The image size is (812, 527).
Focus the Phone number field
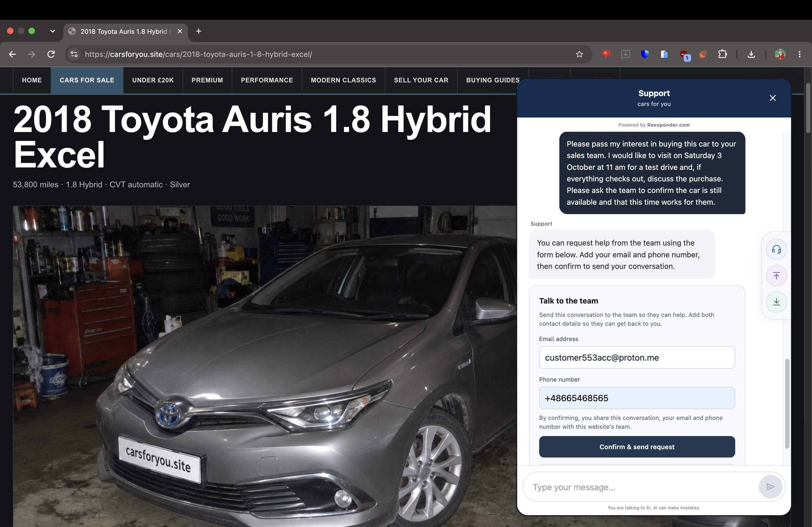(x=637, y=398)
